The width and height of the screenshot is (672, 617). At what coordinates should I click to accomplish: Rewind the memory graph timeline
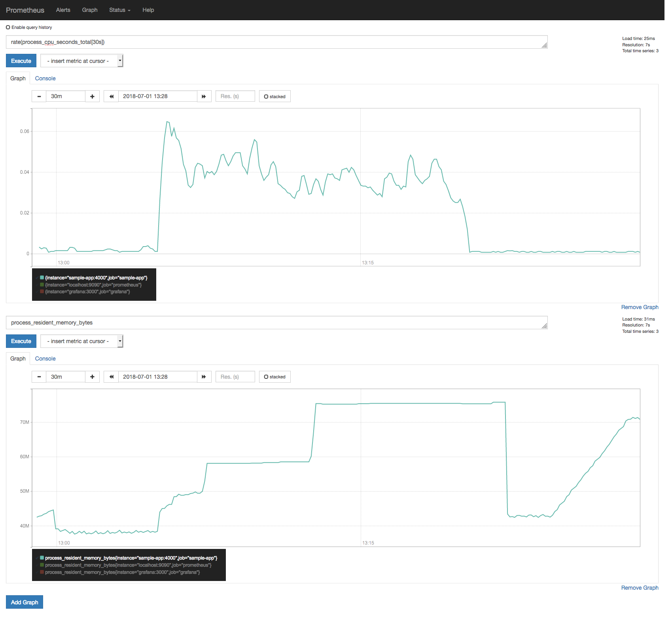point(111,376)
